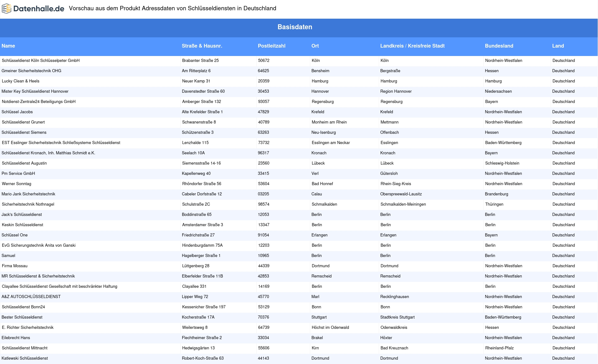Viewport: 598px width, 364px height.
Task: Click Notdienst-Zentrale24 Beteiligungs GmbH
Action: click(39, 102)
